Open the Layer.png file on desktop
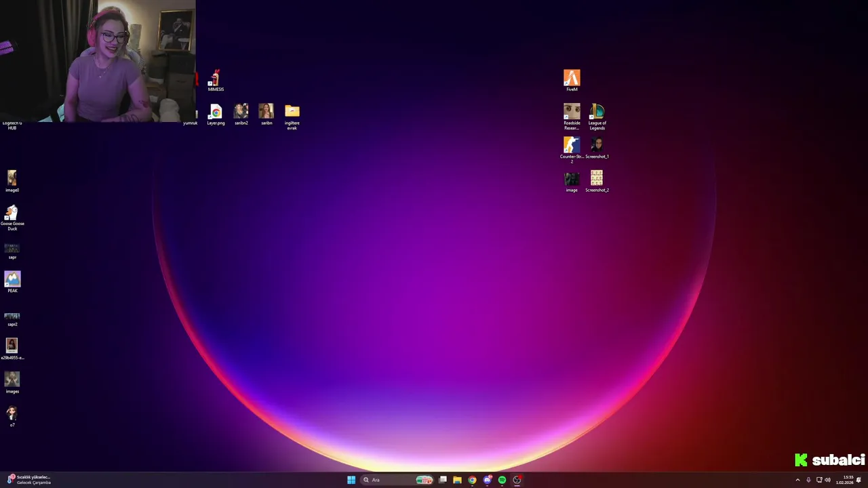The height and width of the screenshot is (488, 868). point(216,115)
